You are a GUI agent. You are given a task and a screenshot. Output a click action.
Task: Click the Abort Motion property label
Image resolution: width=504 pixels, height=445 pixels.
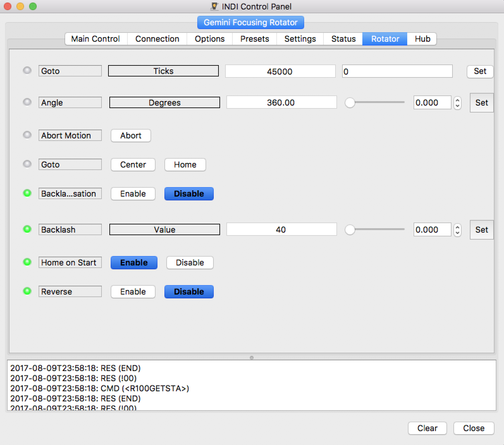tap(70, 135)
